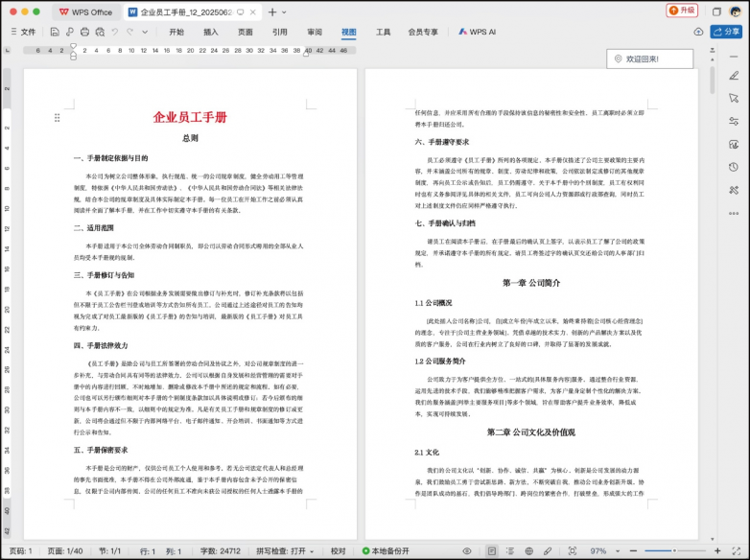750x560 pixels.
Task: Click the eye protection mode icon in status bar
Action: 467,551
